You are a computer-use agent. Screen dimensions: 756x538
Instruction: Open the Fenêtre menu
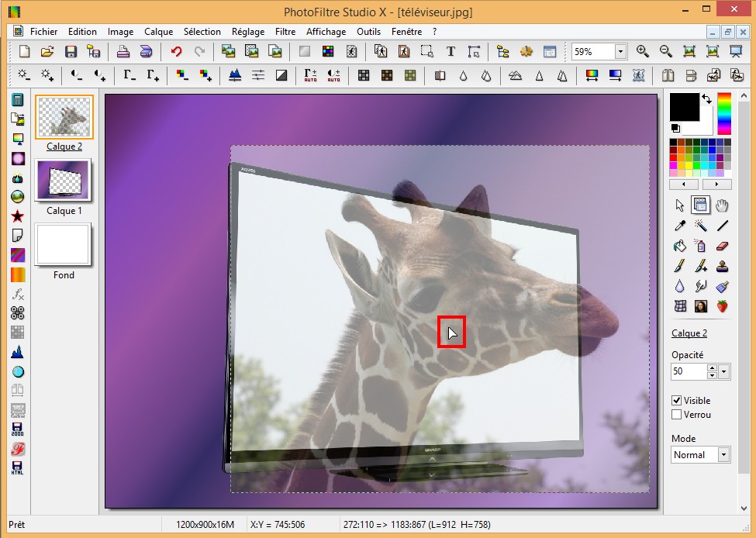click(x=406, y=32)
